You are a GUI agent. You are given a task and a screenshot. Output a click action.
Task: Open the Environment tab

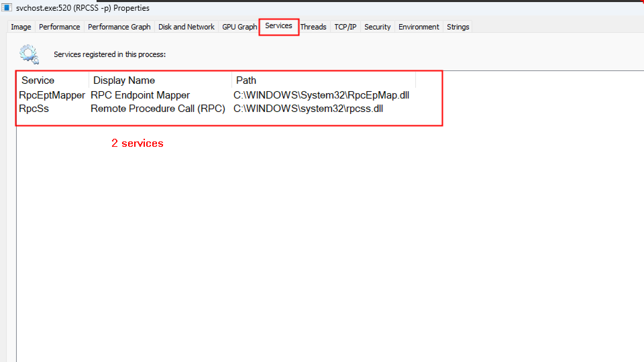419,27
